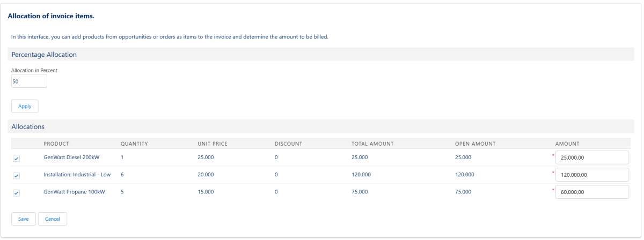This screenshot has width=644, height=240.
Task: Open the GenWatt Propane 100kW product link
Action: coord(74,192)
